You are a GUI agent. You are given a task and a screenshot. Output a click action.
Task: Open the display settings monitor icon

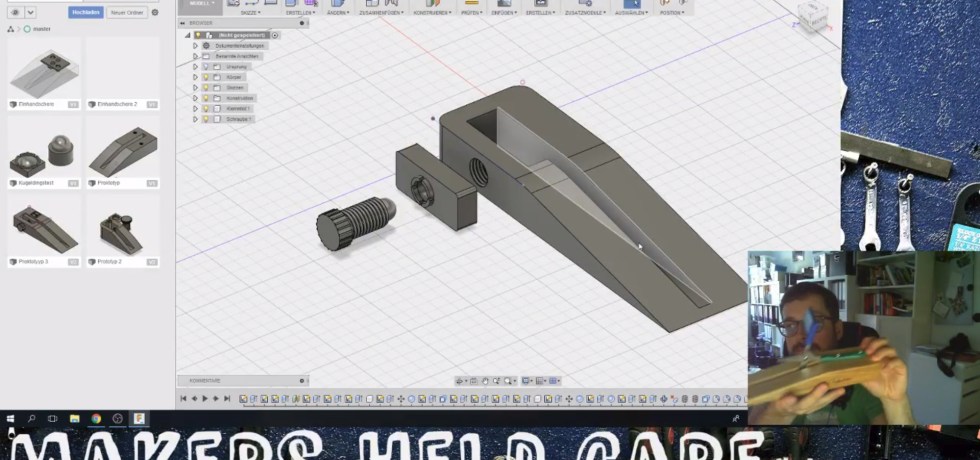[526, 381]
